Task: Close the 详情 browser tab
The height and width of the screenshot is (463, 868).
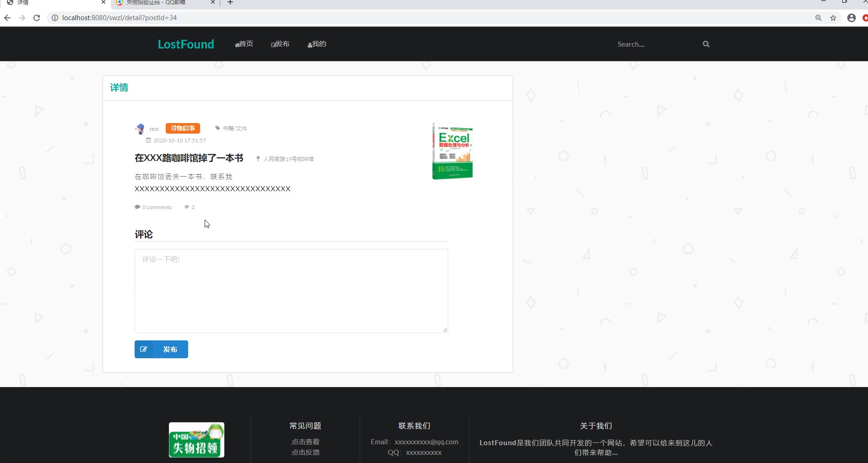Action: 103,2
